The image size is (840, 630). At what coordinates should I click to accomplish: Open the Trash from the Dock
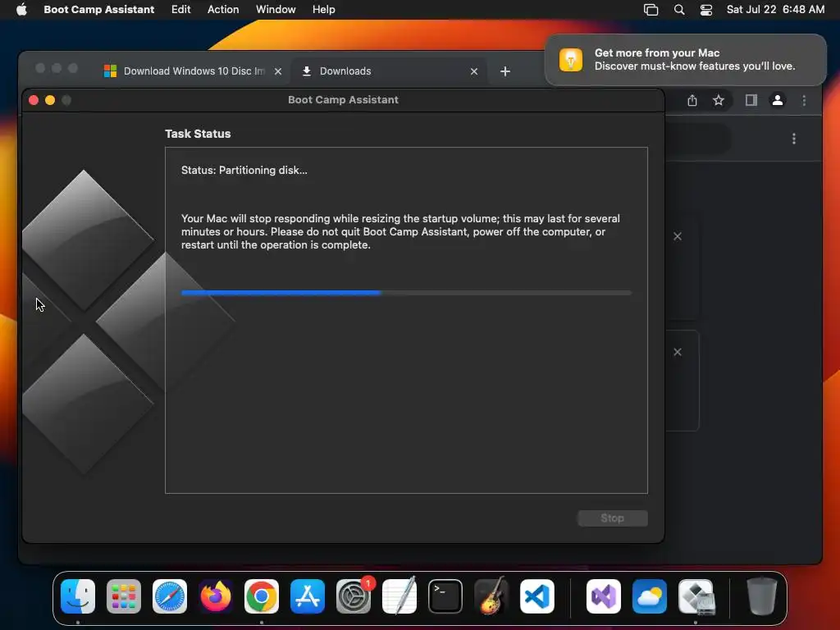(762, 596)
